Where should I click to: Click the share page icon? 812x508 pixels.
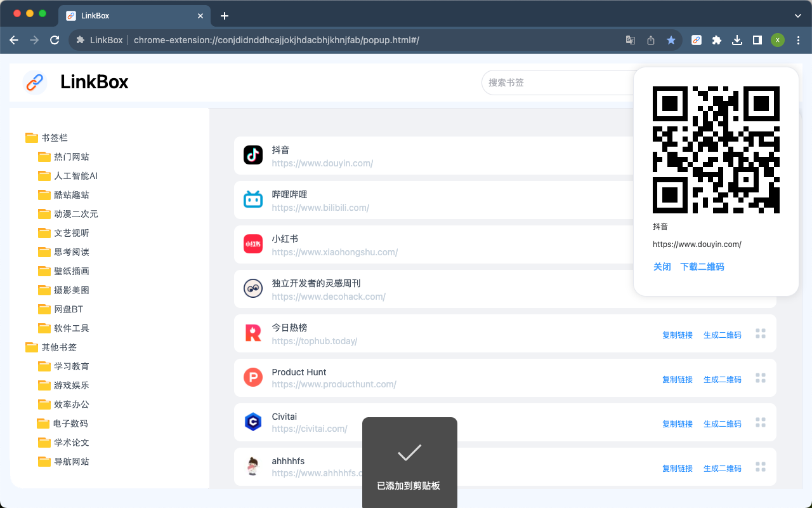(651, 40)
